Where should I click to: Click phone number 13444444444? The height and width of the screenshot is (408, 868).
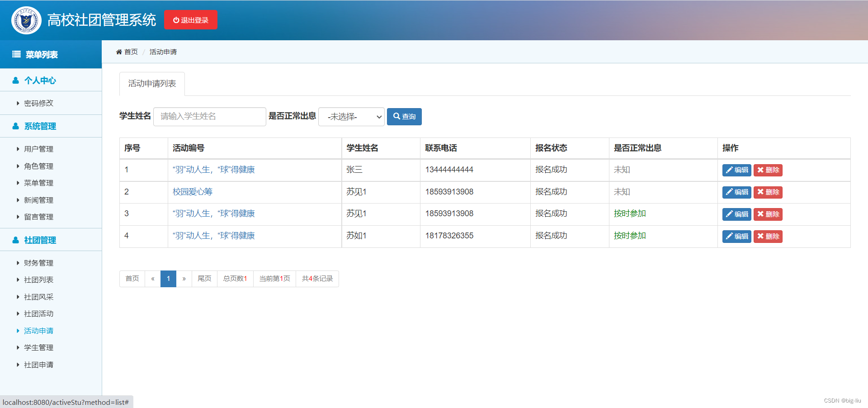(449, 170)
